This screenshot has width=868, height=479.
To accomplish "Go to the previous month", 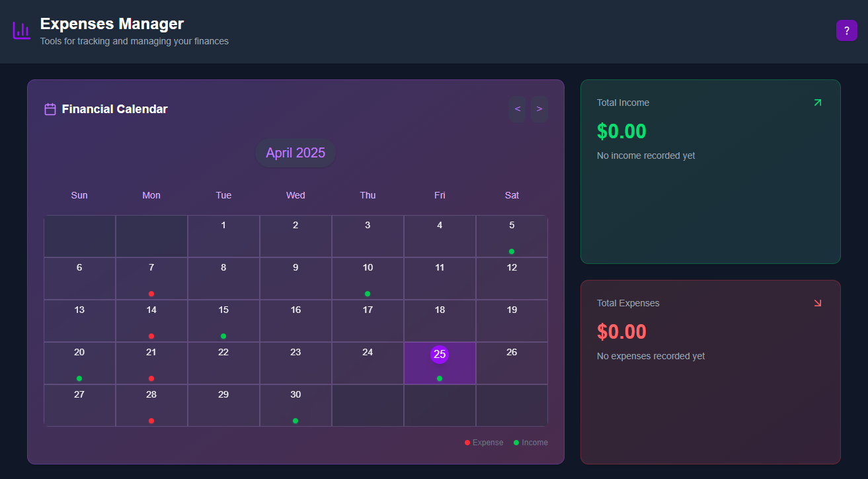I will 518,109.
